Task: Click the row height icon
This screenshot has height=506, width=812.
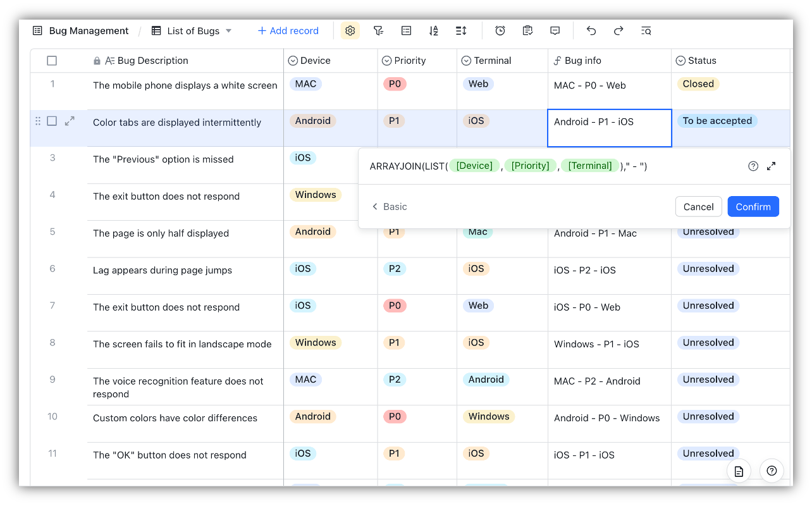Action: pos(461,30)
